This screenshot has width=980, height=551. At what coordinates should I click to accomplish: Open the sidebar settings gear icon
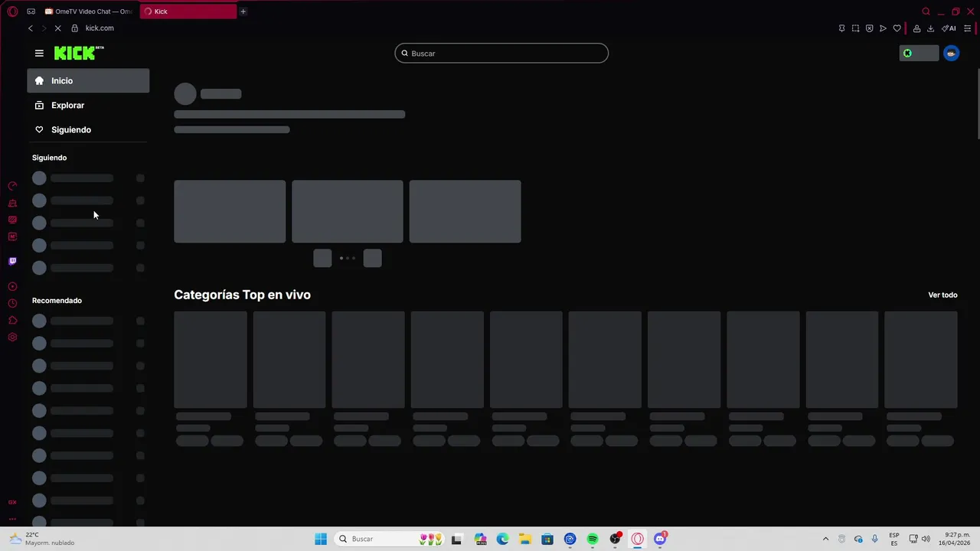[12, 337]
